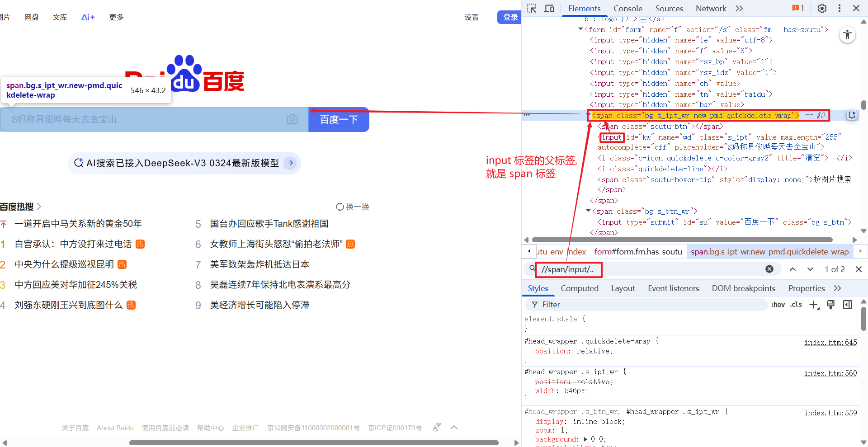868x447 pixels.
Task: Expand the collapsed ellipsis node
Action: (x=643, y=19)
